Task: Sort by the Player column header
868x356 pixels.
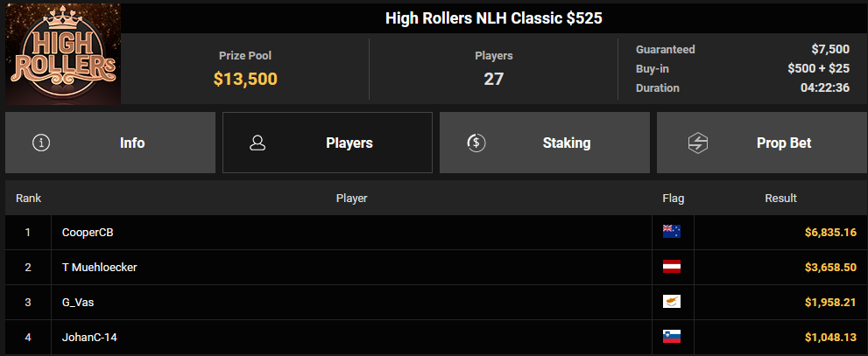Action: click(351, 199)
